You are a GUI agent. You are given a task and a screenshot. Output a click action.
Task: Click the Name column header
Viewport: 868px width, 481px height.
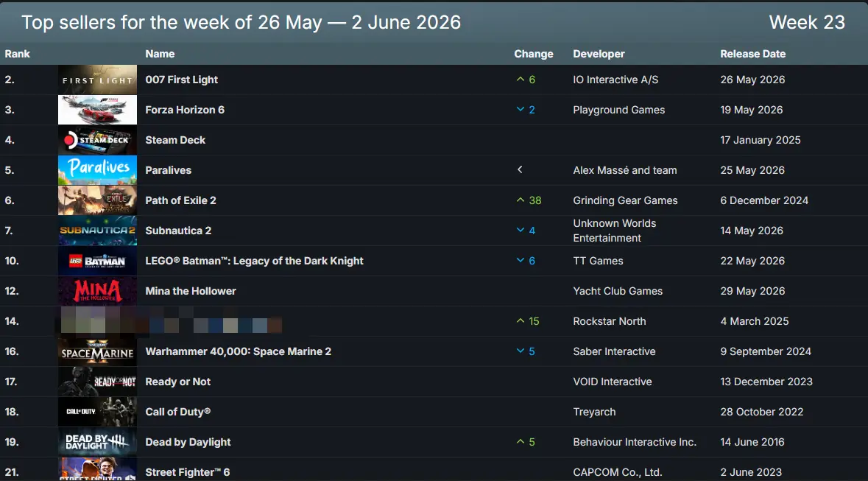pyautogui.click(x=160, y=54)
